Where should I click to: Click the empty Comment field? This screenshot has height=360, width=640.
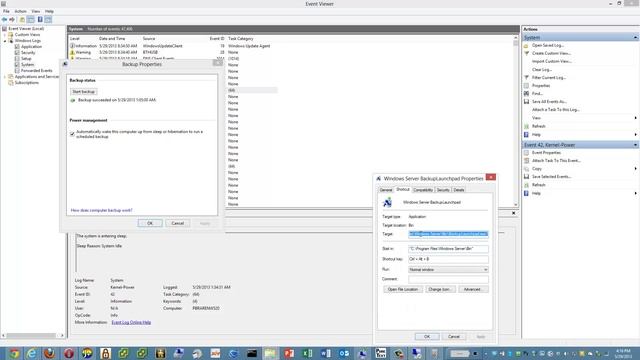pos(448,280)
